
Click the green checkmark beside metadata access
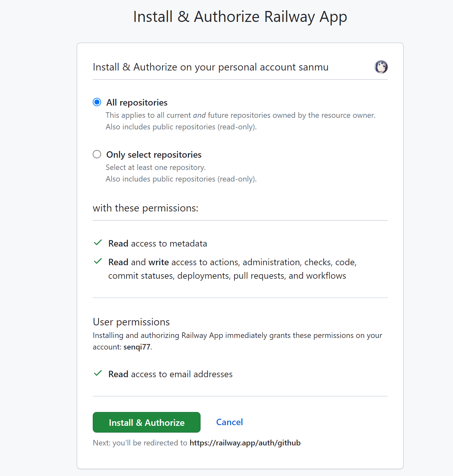point(98,243)
